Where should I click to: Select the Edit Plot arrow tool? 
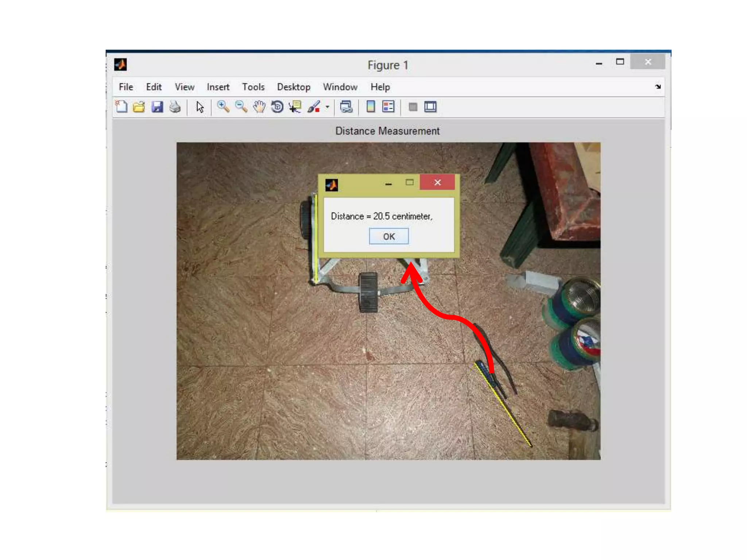pyautogui.click(x=200, y=107)
